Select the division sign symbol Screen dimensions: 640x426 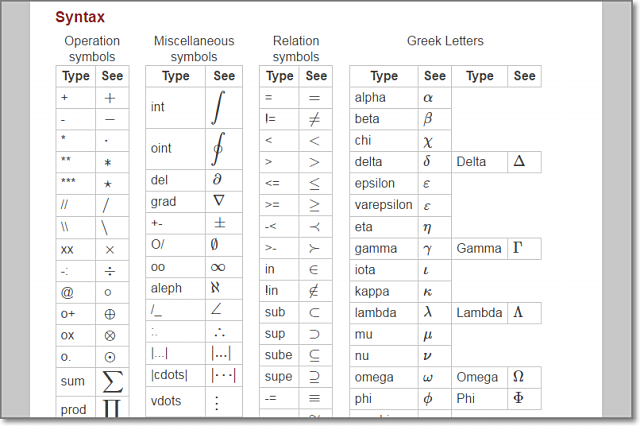pos(109,269)
